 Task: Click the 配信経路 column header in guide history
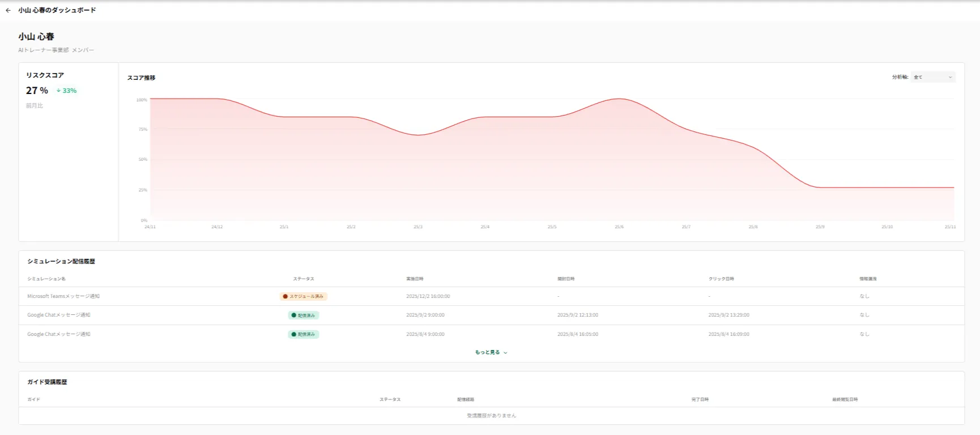coord(466,399)
